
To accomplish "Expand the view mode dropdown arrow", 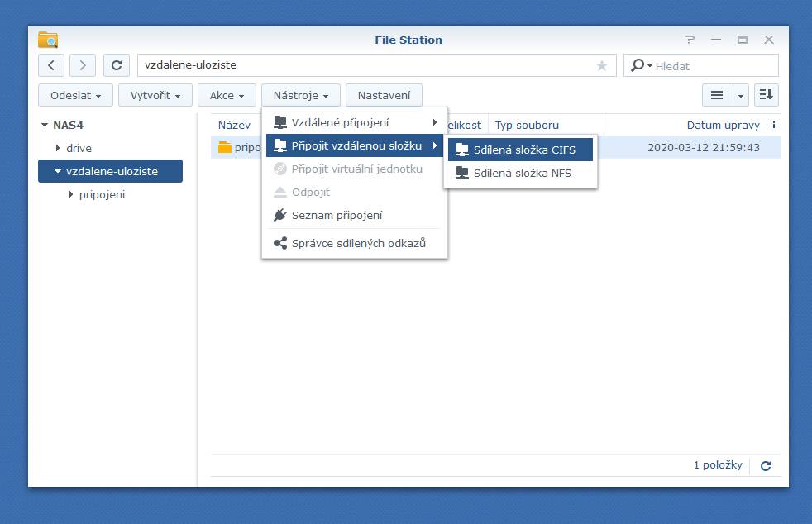I will point(741,95).
